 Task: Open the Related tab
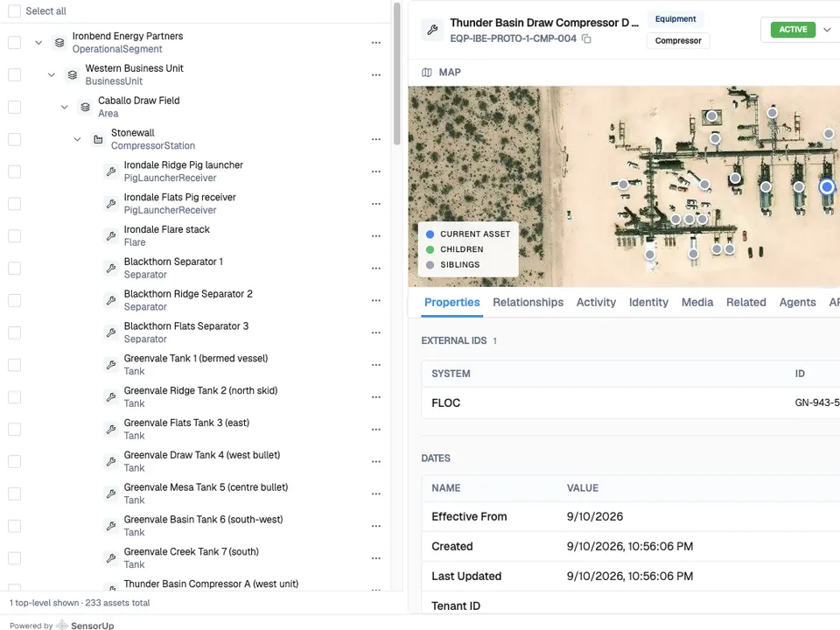coord(745,302)
